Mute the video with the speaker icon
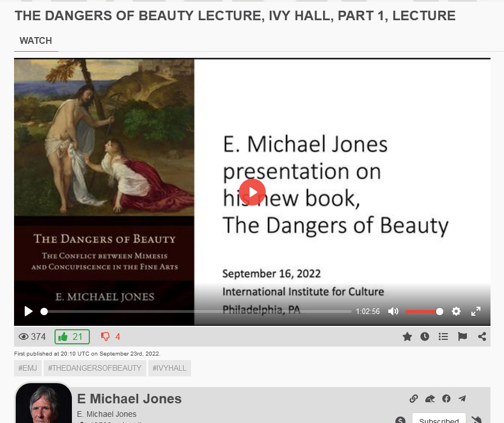Viewport: 504px width, 423px height. point(393,311)
